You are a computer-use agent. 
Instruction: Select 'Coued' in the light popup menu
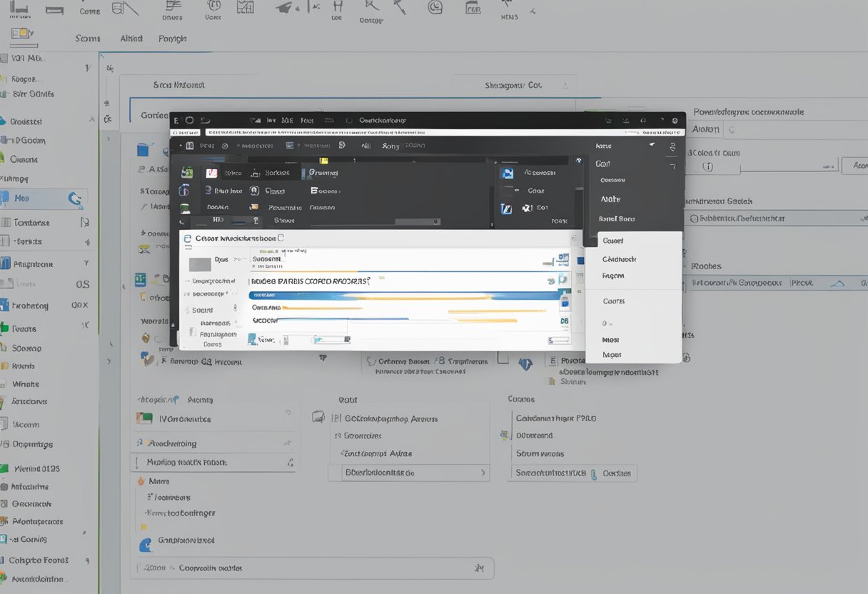[612, 241]
